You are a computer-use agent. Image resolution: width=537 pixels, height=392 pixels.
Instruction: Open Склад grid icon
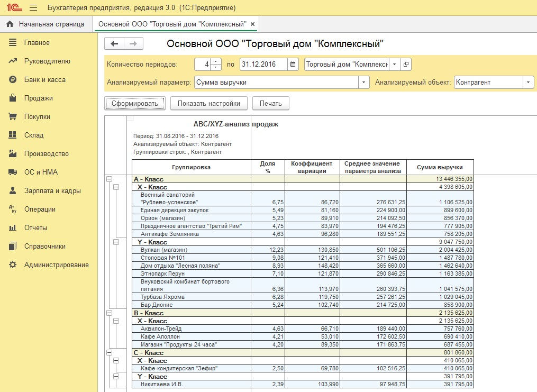tap(13, 135)
